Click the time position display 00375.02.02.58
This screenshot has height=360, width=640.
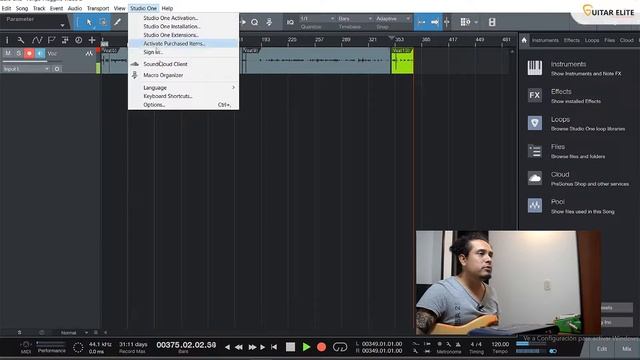click(x=186, y=345)
